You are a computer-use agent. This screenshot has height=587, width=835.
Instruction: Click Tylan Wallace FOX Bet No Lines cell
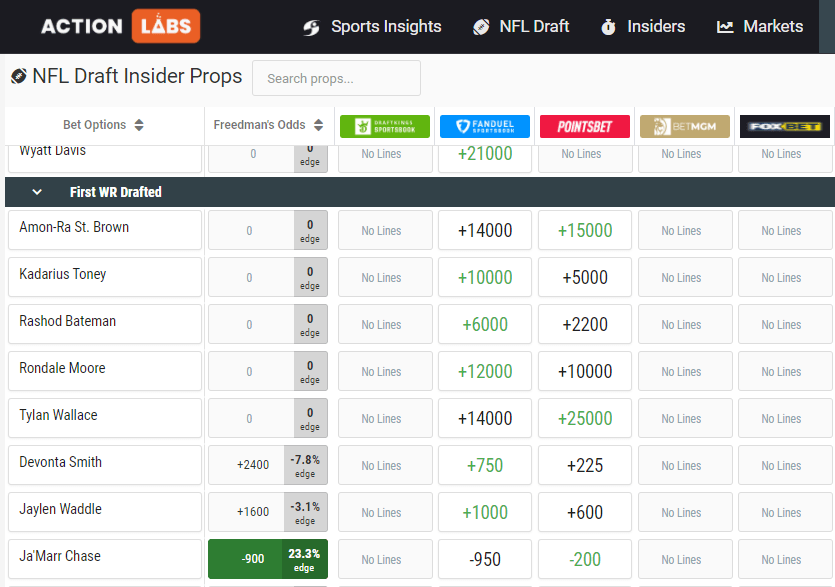pyautogui.click(x=785, y=418)
